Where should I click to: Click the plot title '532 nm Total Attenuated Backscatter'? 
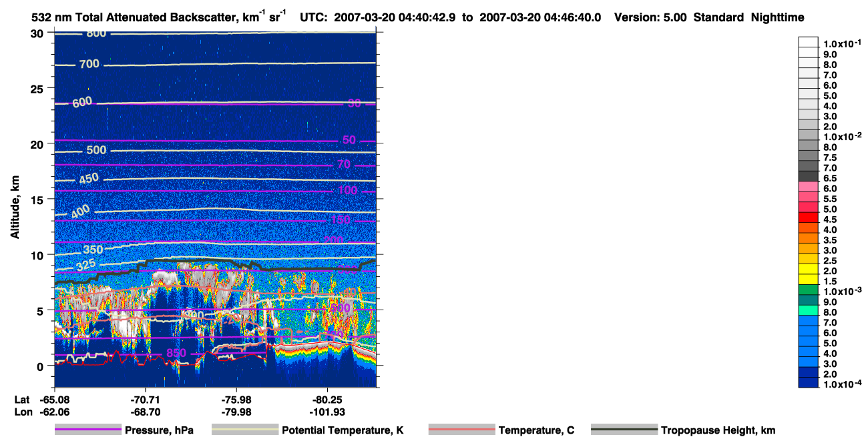click(x=136, y=17)
